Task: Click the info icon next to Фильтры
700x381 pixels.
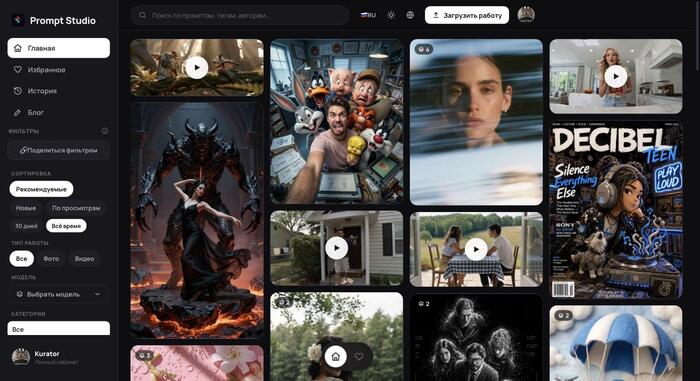Action: (105, 131)
